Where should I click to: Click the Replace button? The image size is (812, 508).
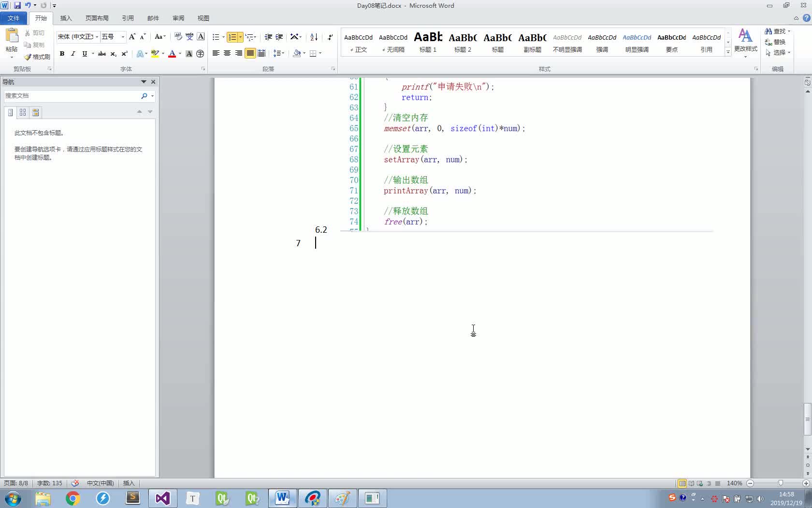pyautogui.click(x=775, y=42)
